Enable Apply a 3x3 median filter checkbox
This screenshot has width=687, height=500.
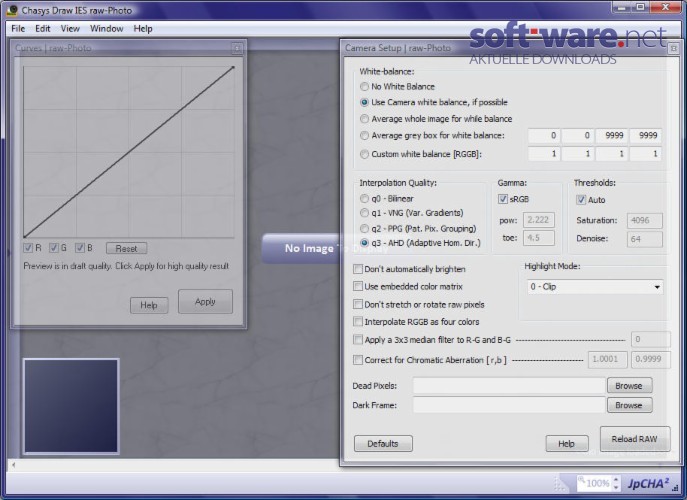click(358, 340)
